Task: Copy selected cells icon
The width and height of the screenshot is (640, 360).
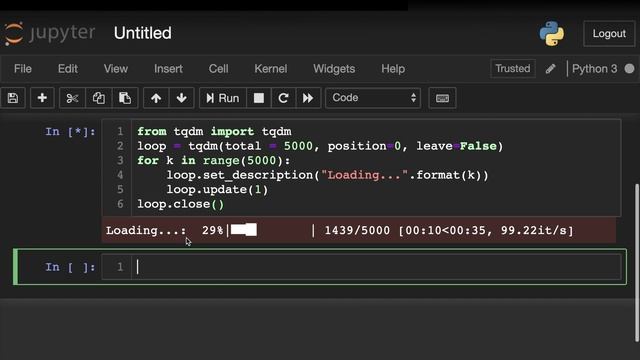Action: 98,98
